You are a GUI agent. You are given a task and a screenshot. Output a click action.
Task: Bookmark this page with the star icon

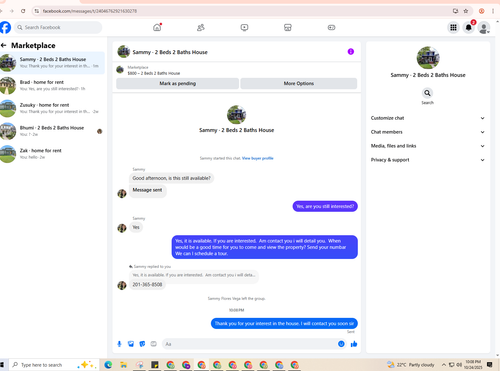(x=466, y=11)
